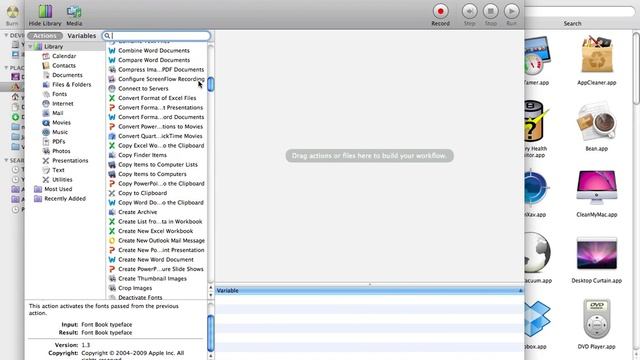Select Create Thumbnail Images action
Screen dimensions: 640x360
point(152,278)
